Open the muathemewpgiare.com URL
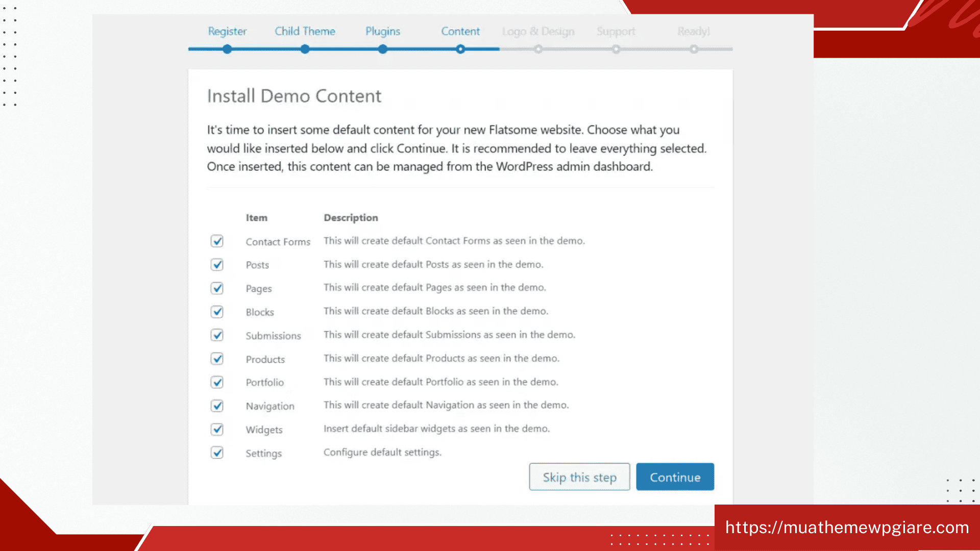Viewport: 980px width, 551px height. (x=847, y=527)
